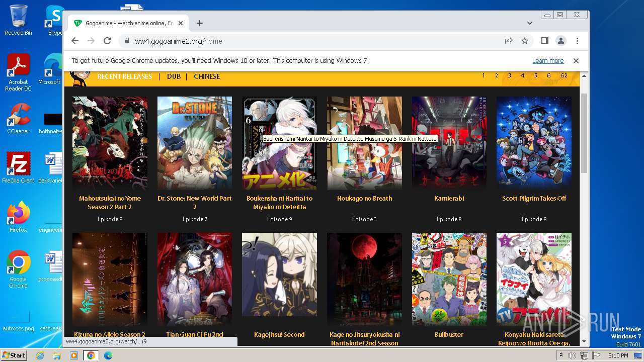Close the Gogoanime browser tab
Viewport: 644px width, 362px height.
(x=181, y=23)
